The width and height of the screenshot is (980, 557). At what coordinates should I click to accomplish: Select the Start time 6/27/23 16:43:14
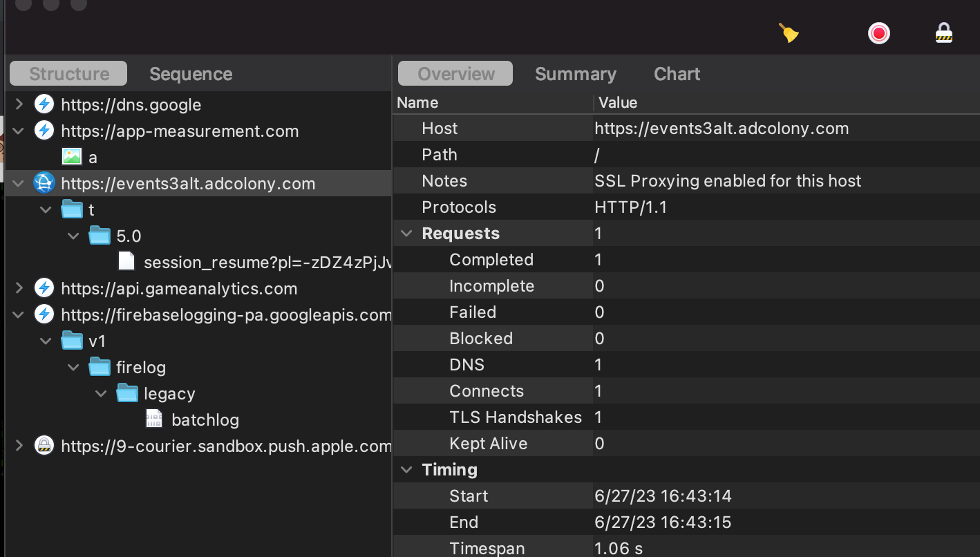663,496
